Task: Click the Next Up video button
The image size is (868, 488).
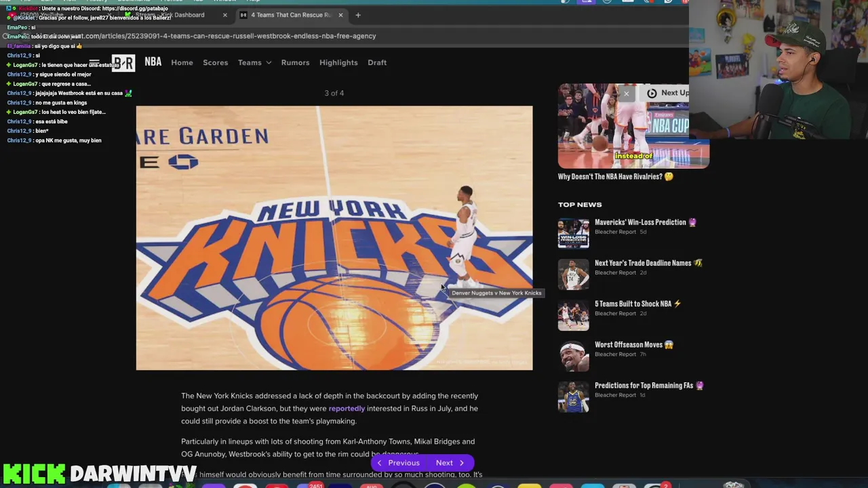Action: (667, 93)
